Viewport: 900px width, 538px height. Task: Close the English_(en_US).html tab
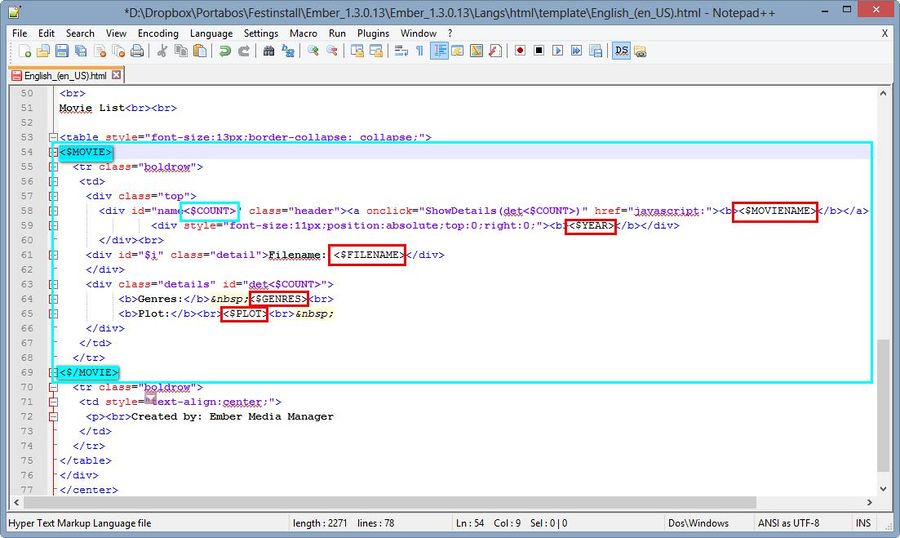tap(116, 75)
